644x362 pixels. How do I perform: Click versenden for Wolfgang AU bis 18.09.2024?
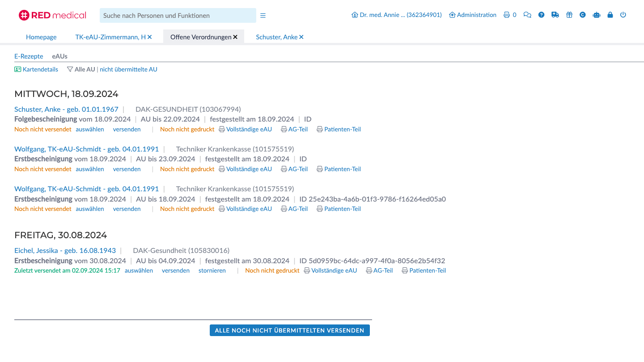pyautogui.click(x=127, y=209)
